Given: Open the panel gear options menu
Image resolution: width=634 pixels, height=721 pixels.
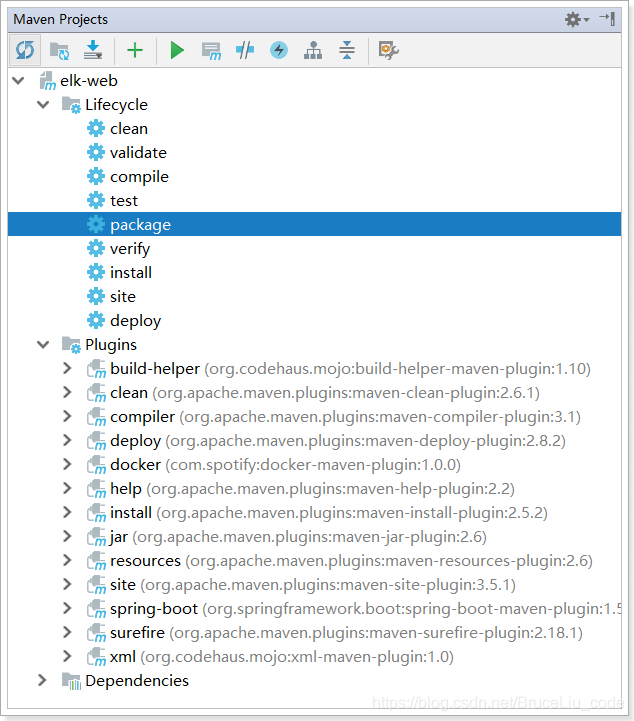Looking at the screenshot, I should pos(576,19).
